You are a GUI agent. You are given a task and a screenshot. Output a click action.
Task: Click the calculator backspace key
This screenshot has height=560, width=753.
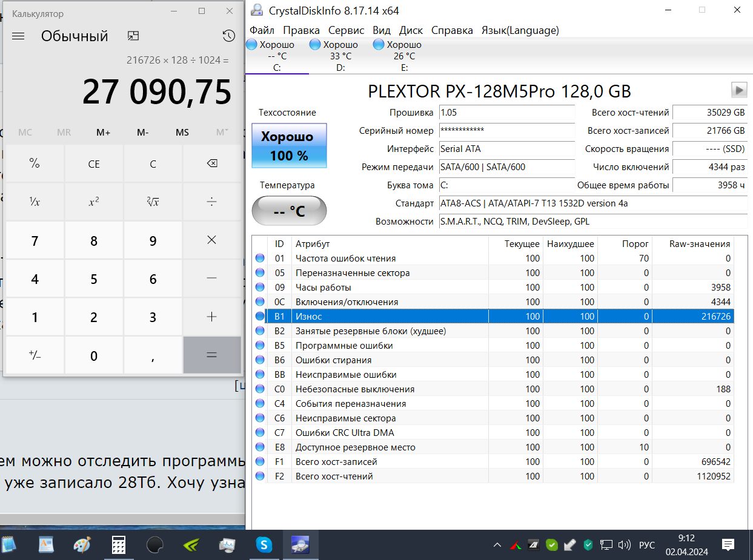pyautogui.click(x=211, y=163)
